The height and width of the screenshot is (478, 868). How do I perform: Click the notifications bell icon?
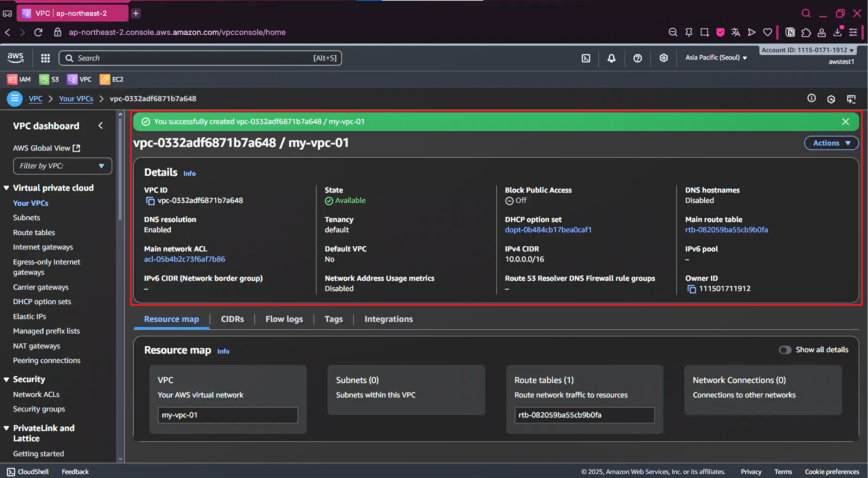[x=611, y=58]
